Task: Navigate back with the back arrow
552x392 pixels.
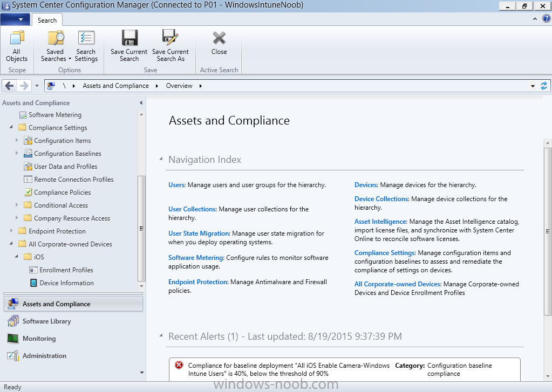Action: [10, 86]
